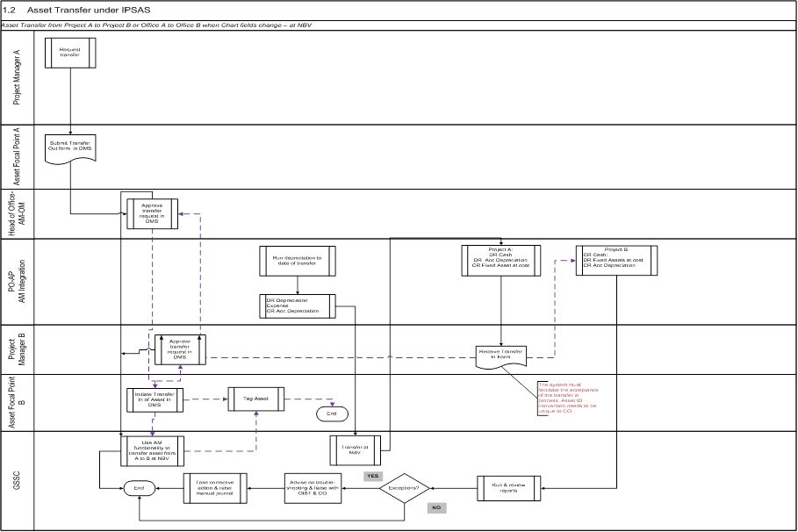798x532 pixels.
Task: Select the Run depreciation to date of transfer box
Action: pyautogui.click(x=297, y=261)
